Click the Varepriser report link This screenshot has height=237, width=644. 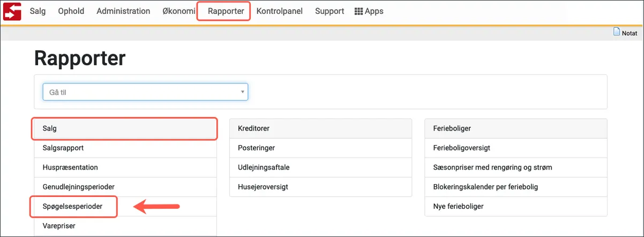59,226
